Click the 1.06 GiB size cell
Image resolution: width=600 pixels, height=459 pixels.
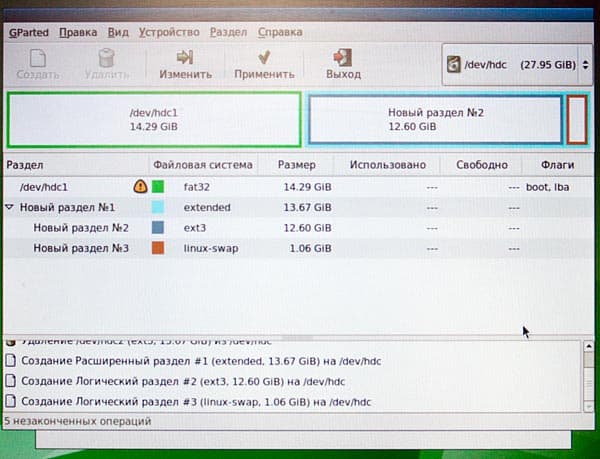coord(310,248)
